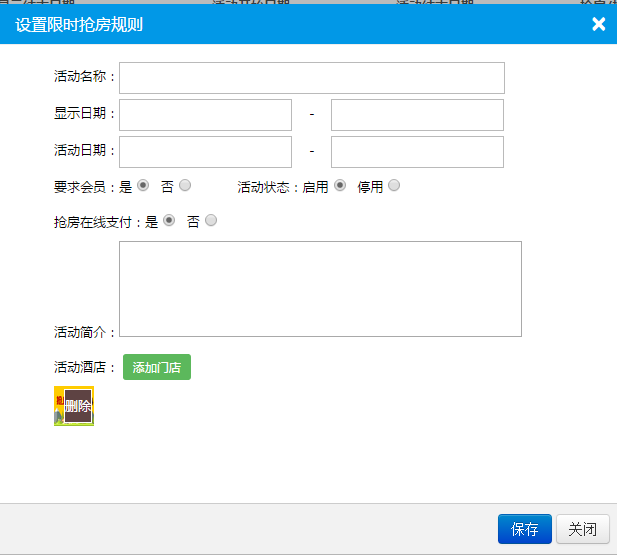This screenshot has height=555, width=617.
Task: Click the 活动名称 input field
Action: click(312, 78)
